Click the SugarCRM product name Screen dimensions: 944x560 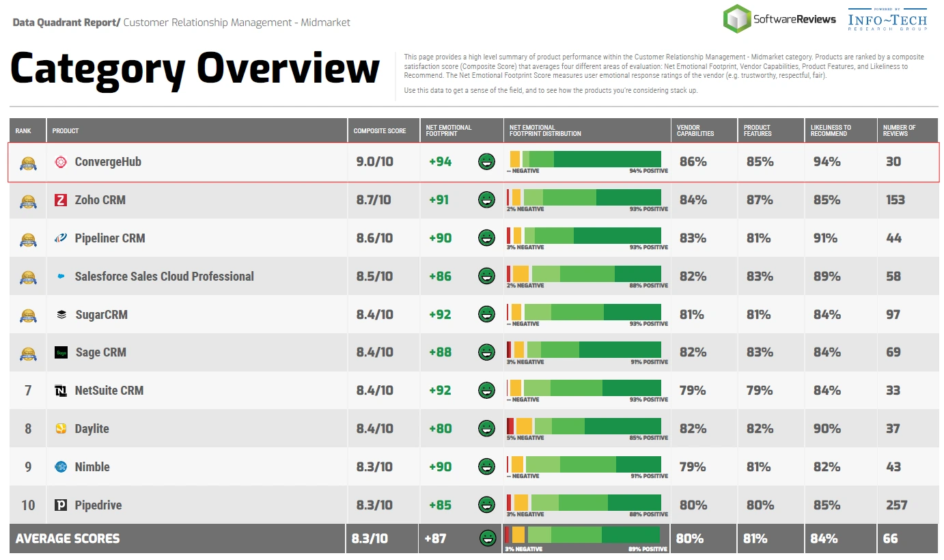pos(101,315)
